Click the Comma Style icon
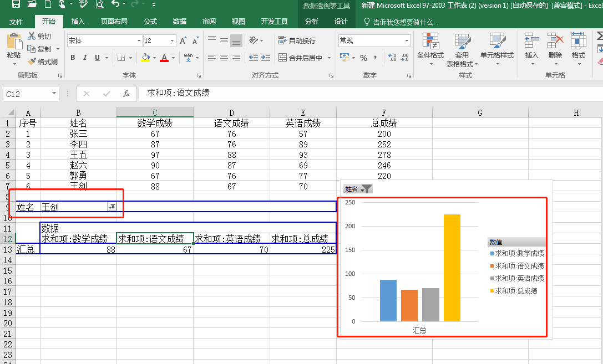The width and height of the screenshot is (603, 364). click(376, 58)
